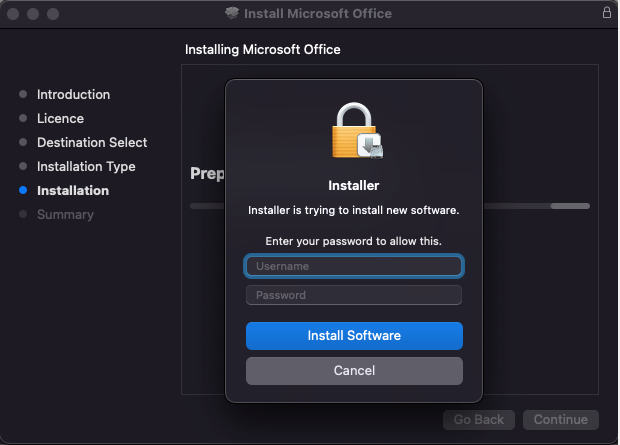Select the Licence step in sidebar
620x445 pixels.
pyautogui.click(x=60, y=118)
